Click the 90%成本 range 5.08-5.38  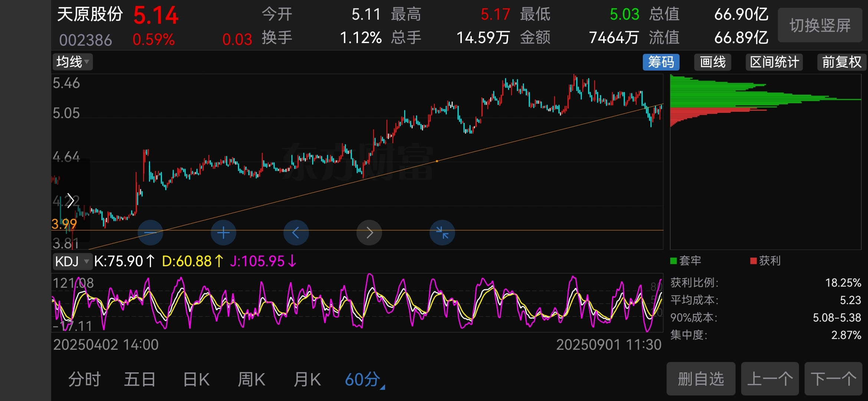click(x=837, y=318)
